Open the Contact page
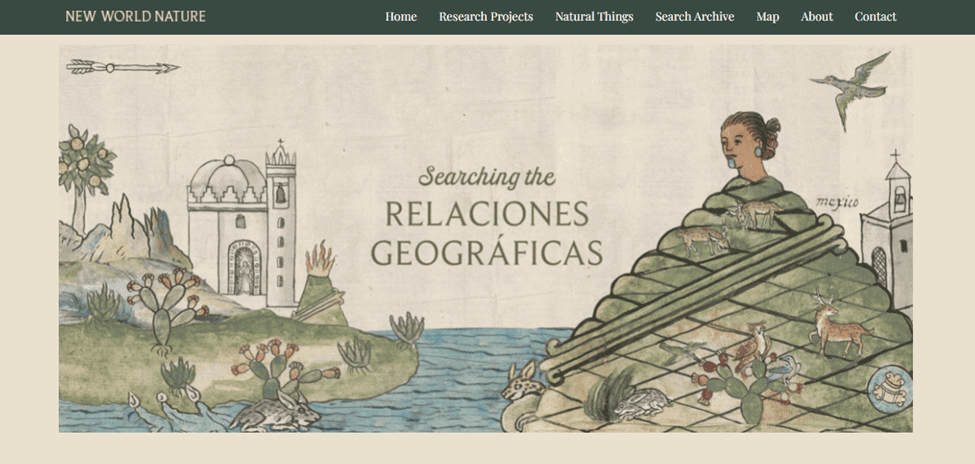 pyautogui.click(x=876, y=17)
